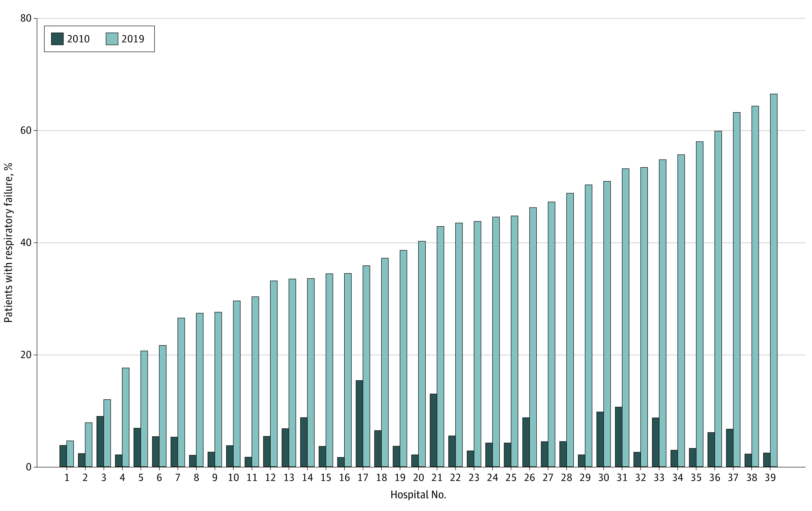Select hospital number 21 on x-axis
The height and width of the screenshot is (511, 812).
click(x=437, y=478)
